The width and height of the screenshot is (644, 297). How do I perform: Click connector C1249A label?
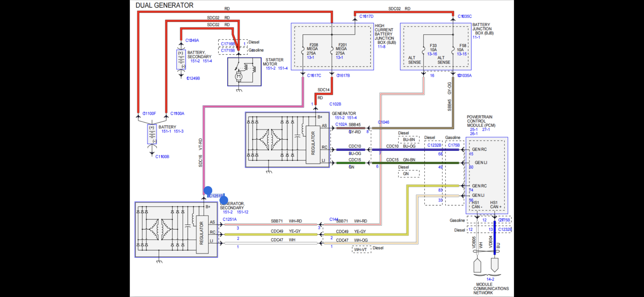pos(192,41)
